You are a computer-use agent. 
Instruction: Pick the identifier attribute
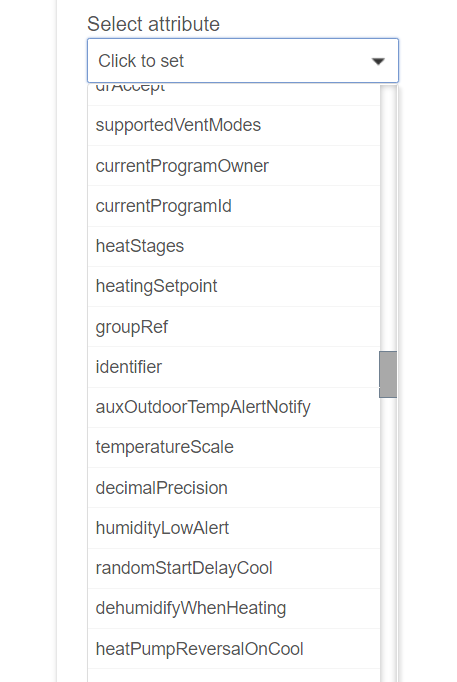pyautogui.click(x=234, y=367)
